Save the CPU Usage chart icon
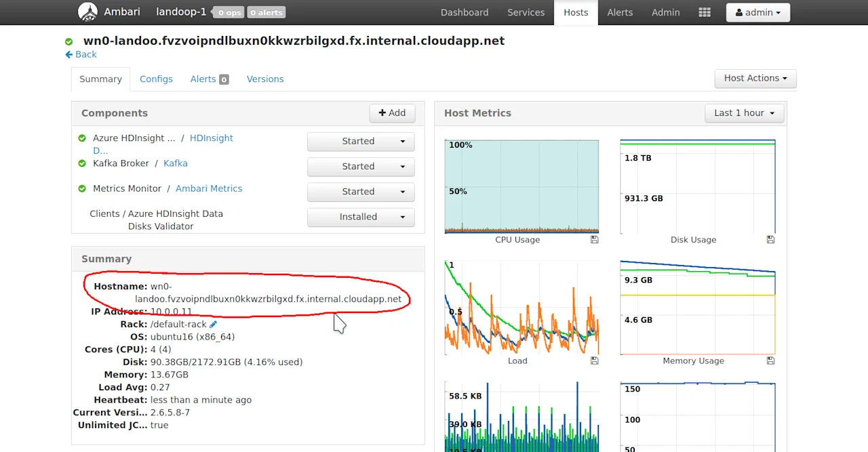 (594, 240)
